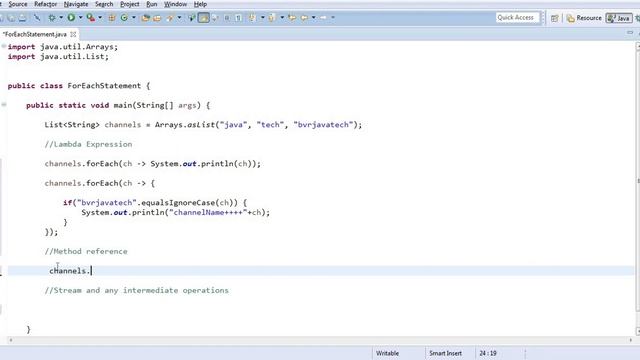Collapse the import statements fold marker

coord(4,47)
